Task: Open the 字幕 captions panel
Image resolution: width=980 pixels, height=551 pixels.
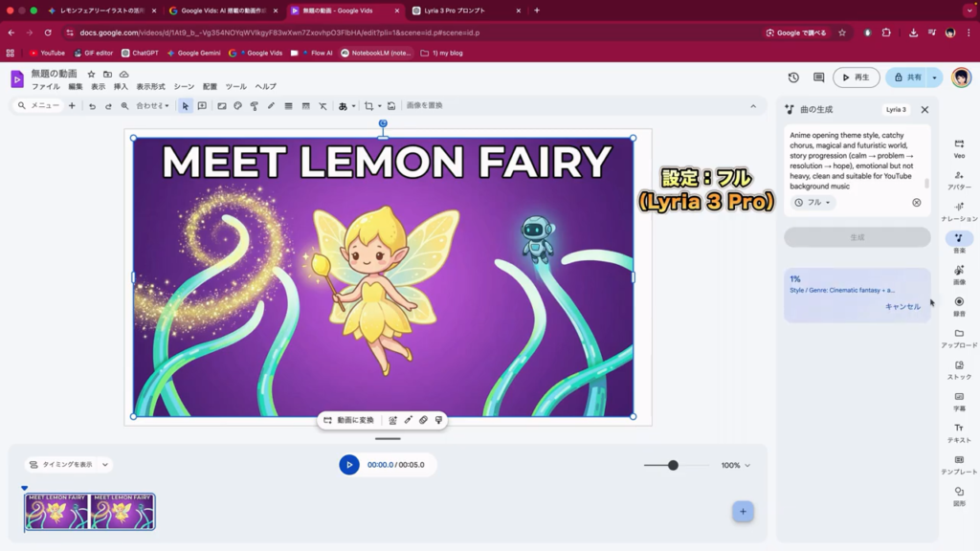Action: click(x=959, y=401)
